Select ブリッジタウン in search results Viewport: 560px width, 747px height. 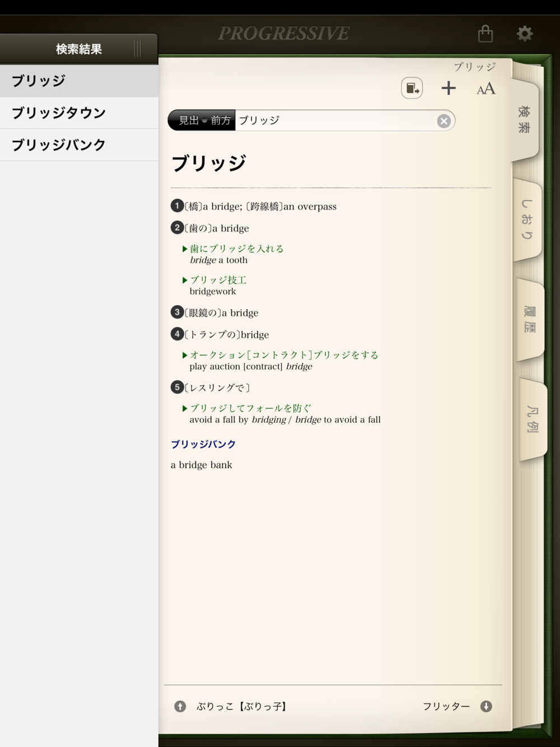(x=79, y=113)
